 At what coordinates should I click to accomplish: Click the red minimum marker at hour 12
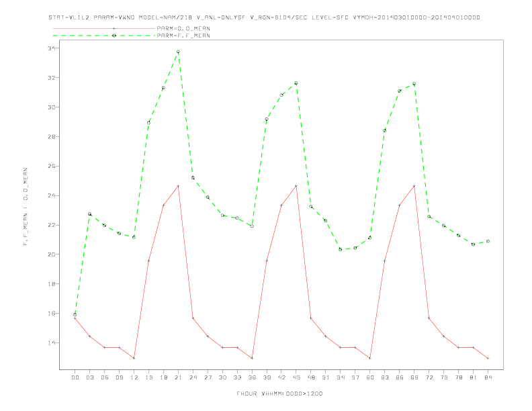pos(134,358)
